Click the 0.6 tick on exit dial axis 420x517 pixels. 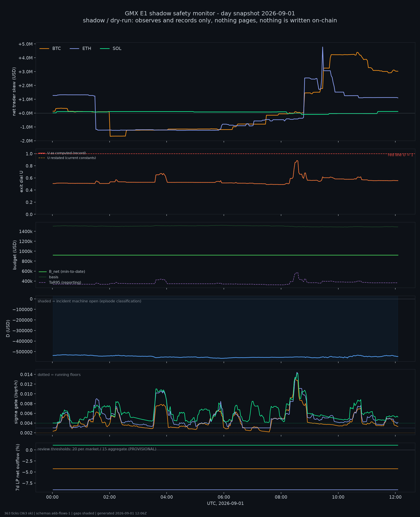pos(29,178)
